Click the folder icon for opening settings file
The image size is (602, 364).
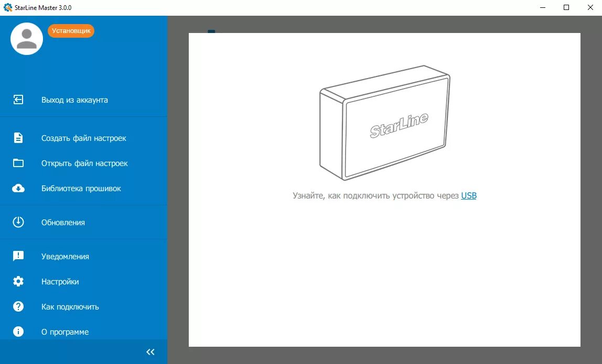click(18, 163)
